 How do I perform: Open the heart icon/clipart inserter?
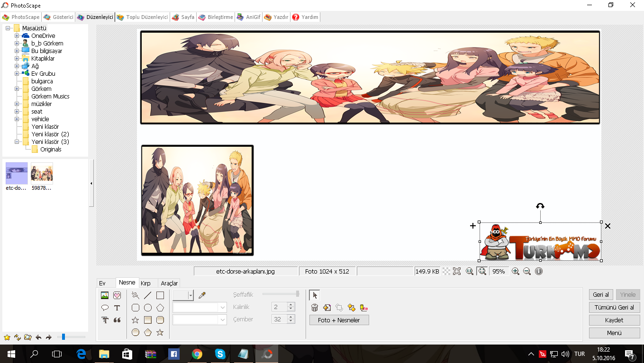pos(117,295)
